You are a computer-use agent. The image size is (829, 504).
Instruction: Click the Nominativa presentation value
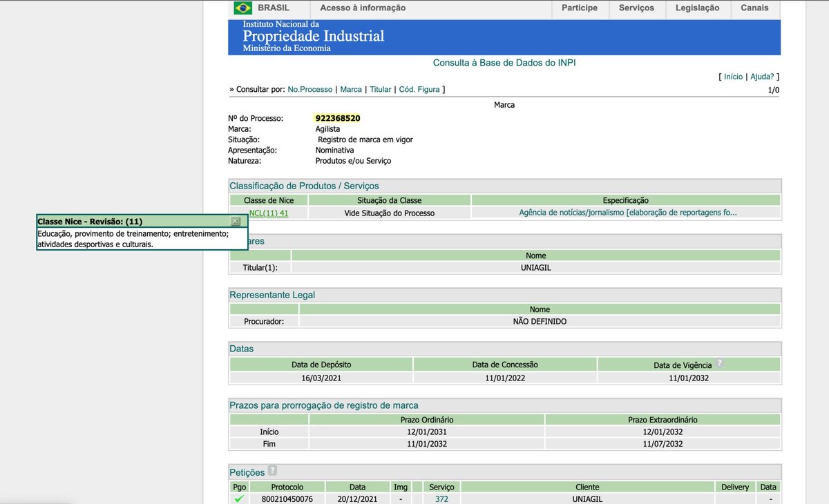pyautogui.click(x=335, y=150)
